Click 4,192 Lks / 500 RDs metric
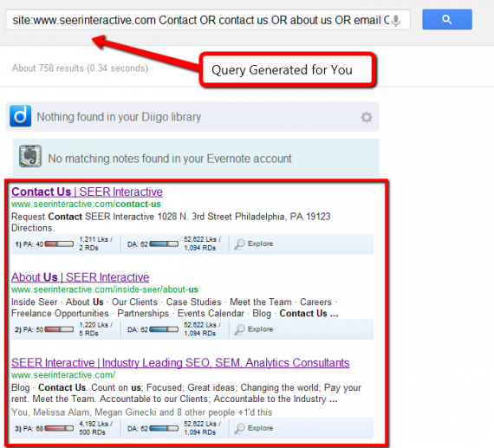The height and width of the screenshot is (448, 494). [x=96, y=428]
